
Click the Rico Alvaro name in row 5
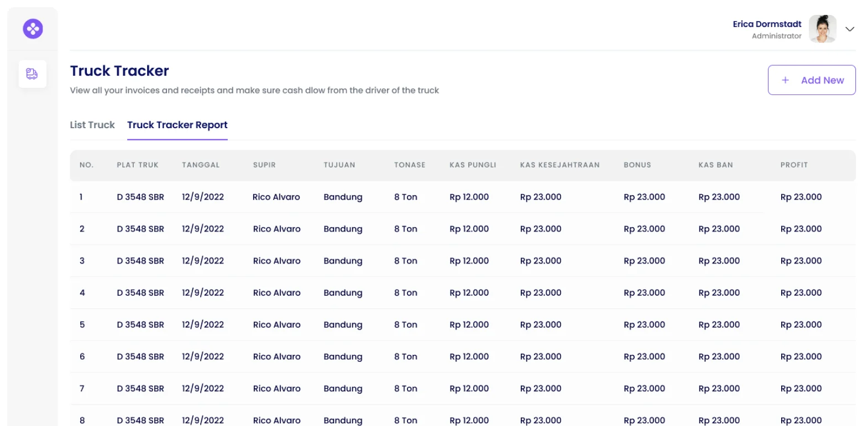point(276,325)
